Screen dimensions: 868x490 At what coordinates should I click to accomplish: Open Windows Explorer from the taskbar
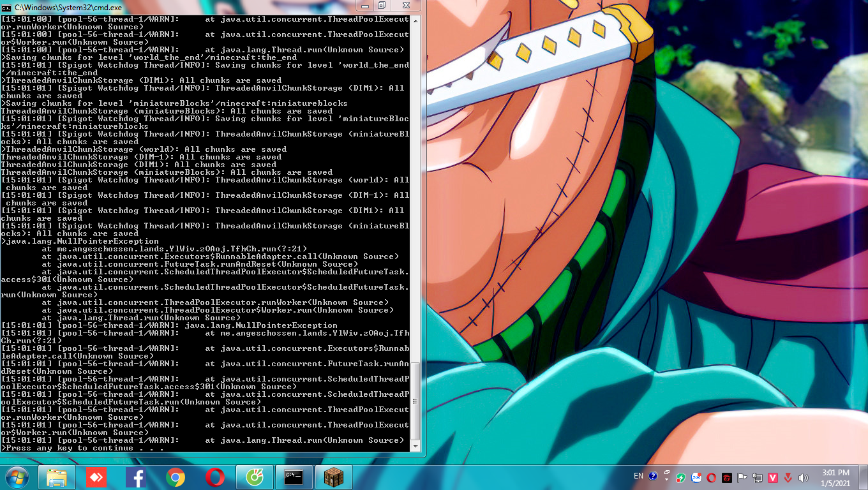(x=57, y=477)
